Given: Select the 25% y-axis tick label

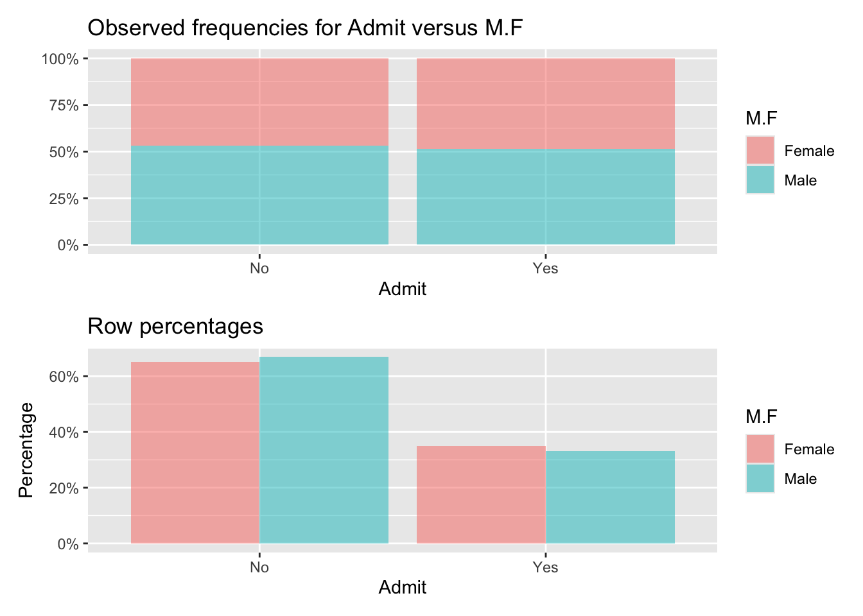Looking at the screenshot, I should click(x=64, y=199).
